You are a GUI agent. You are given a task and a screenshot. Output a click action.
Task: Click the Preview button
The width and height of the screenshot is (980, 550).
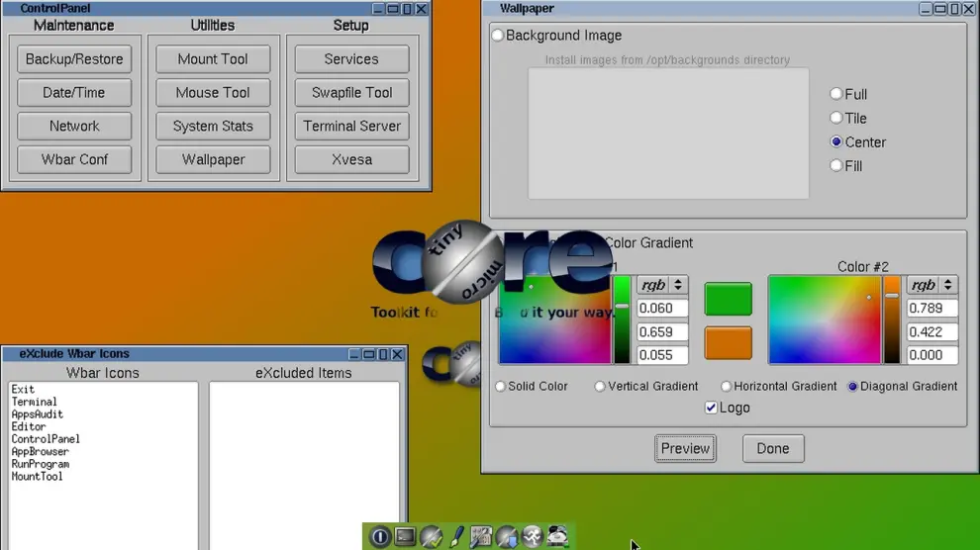tap(685, 448)
